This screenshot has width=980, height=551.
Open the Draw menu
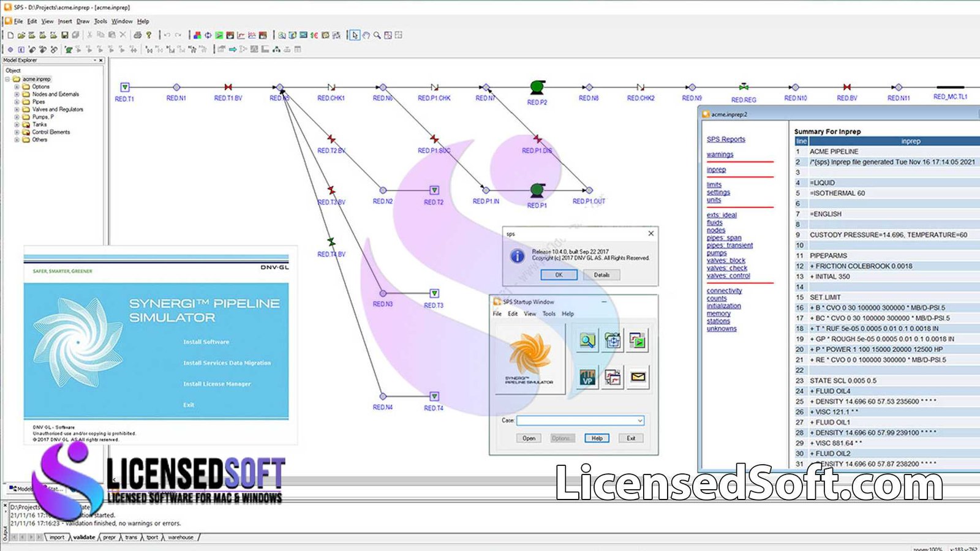coord(83,21)
